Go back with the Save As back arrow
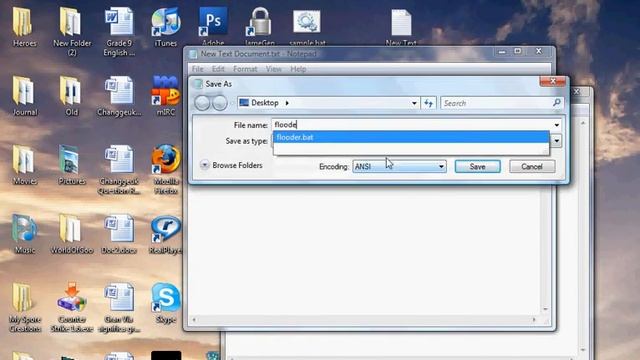This screenshot has width=640, height=360. pyautogui.click(x=202, y=103)
